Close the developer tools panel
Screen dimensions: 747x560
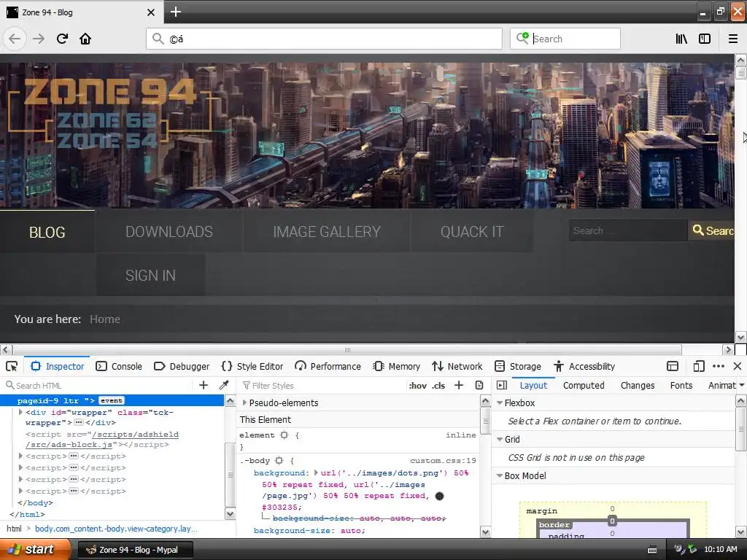pyautogui.click(x=738, y=366)
